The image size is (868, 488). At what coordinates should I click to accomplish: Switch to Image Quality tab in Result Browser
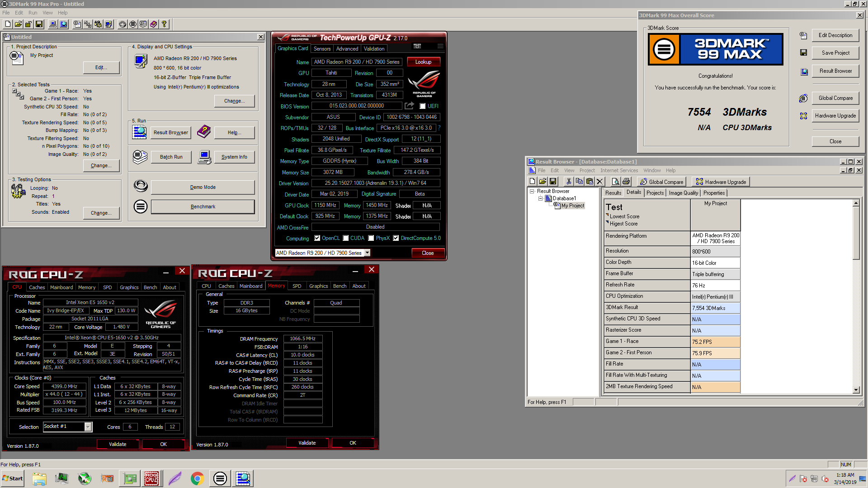683,193
